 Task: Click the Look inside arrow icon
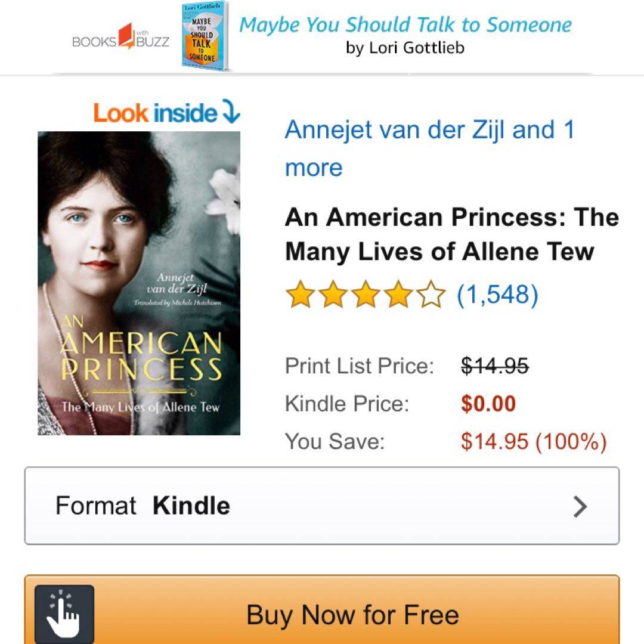point(231,112)
